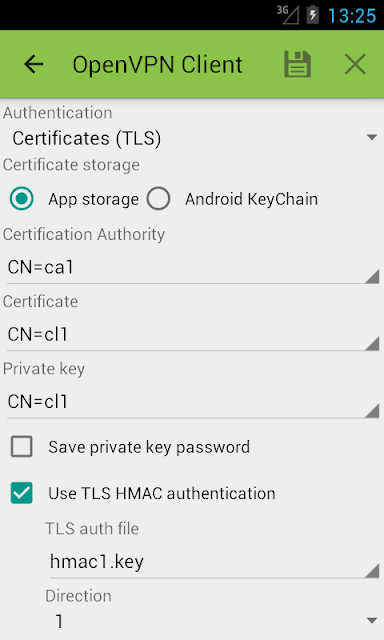
Task: Save profile with floppy disk icon
Action: pos(297,64)
